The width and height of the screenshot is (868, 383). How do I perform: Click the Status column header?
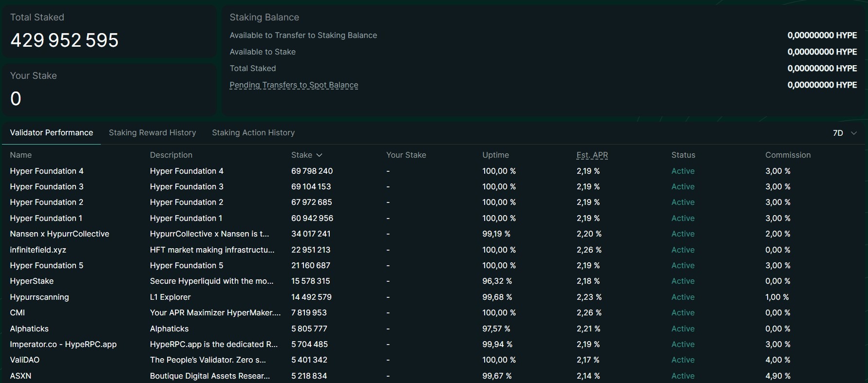[x=683, y=155]
